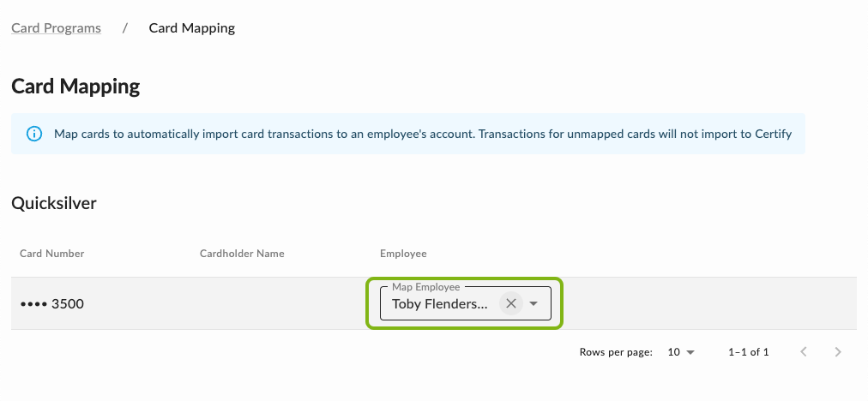Viewport: 868px width, 401px height.
Task: Click the Rows per page label
Action: [x=616, y=352]
